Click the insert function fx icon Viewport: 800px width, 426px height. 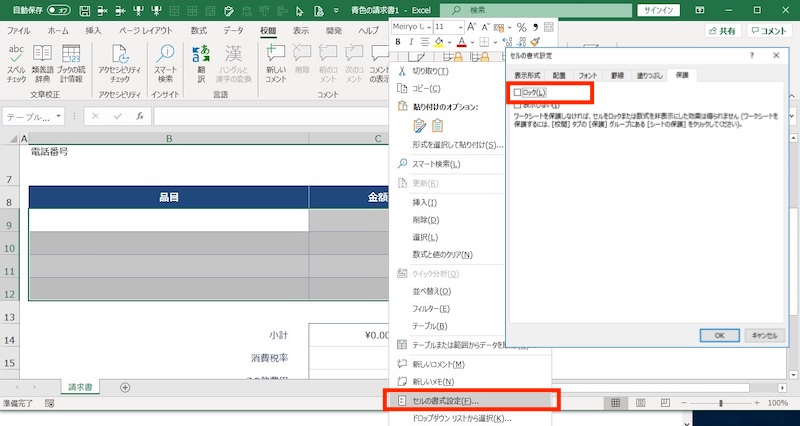click(x=140, y=116)
